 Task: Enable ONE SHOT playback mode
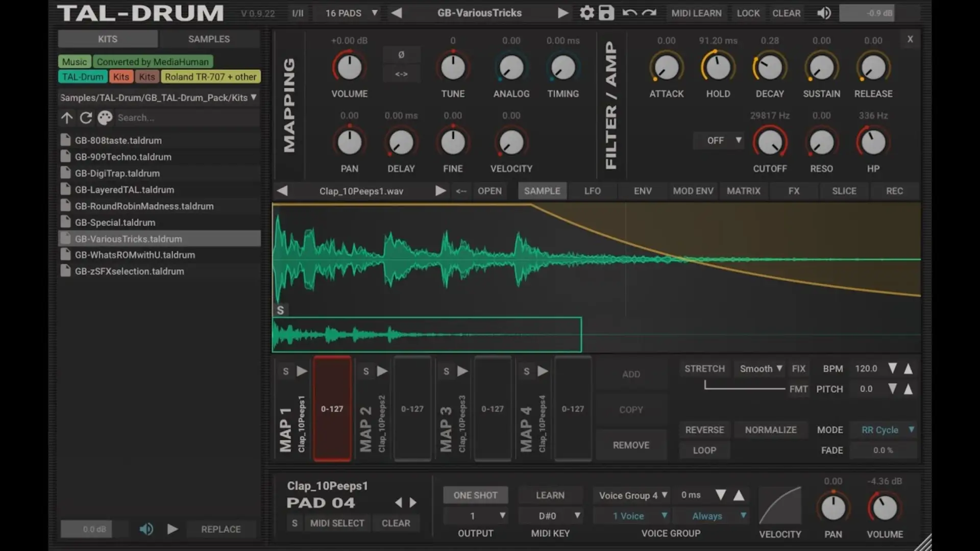(475, 494)
